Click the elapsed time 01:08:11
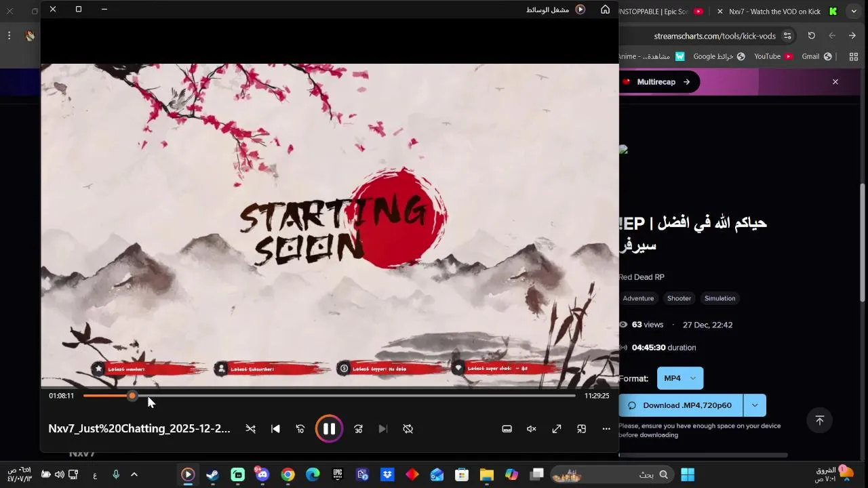Image resolution: width=868 pixels, height=488 pixels. click(61, 396)
